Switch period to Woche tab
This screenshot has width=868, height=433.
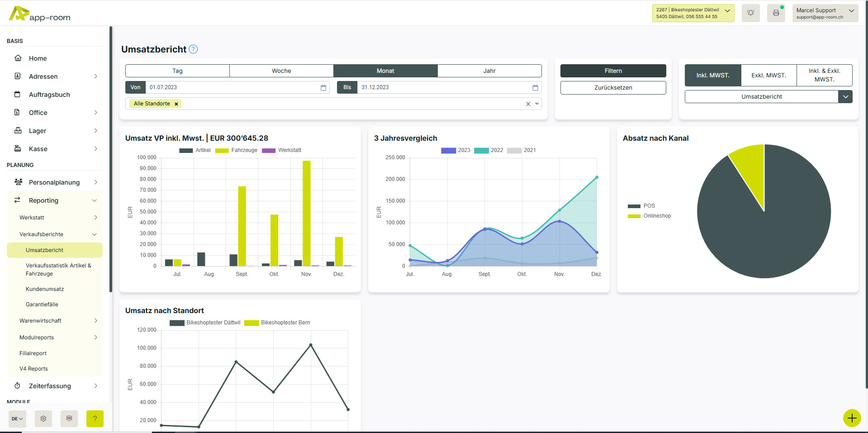click(281, 71)
